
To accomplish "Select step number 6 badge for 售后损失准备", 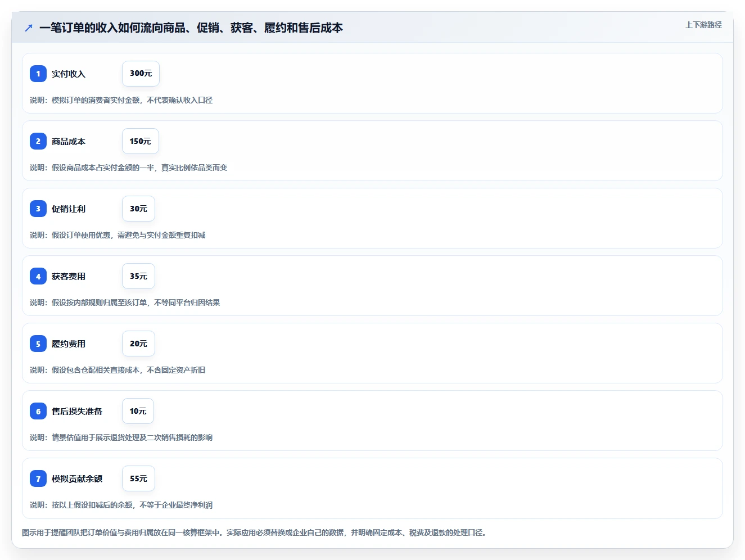I will click(x=38, y=411).
